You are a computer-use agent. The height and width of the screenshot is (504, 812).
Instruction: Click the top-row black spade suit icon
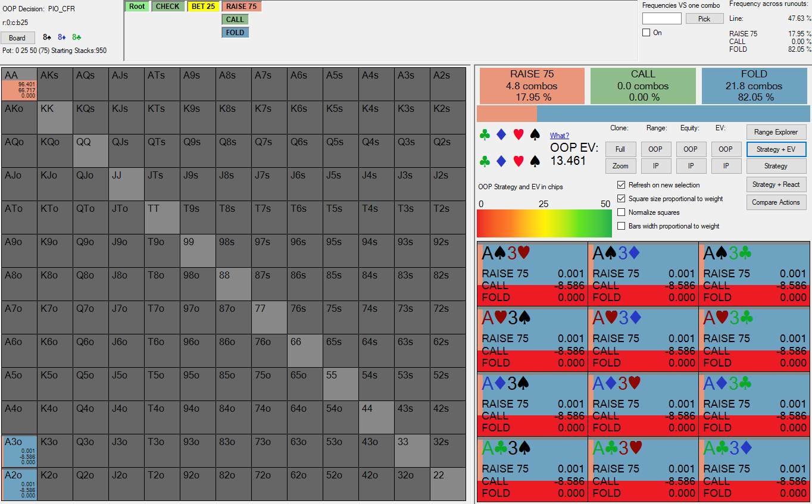click(x=535, y=135)
